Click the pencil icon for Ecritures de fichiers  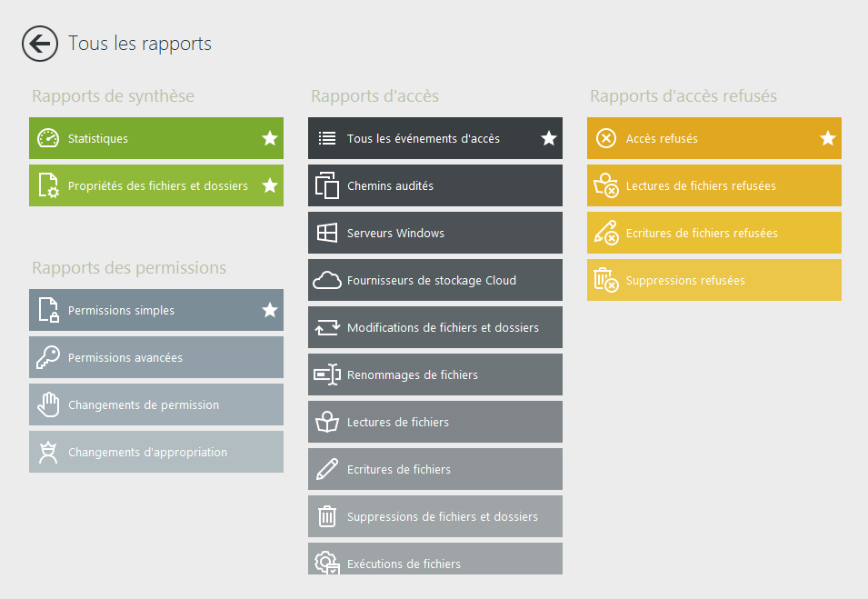point(327,469)
